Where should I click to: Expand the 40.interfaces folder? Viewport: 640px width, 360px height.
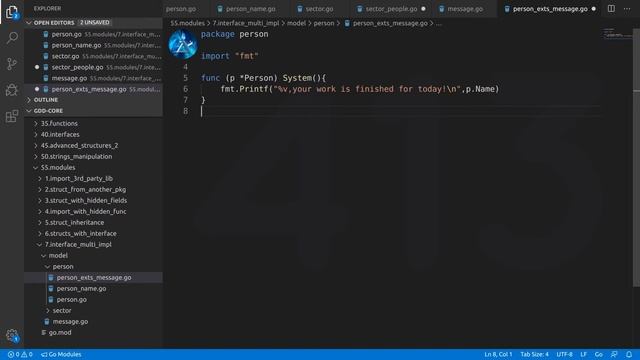click(x=93, y=134)
